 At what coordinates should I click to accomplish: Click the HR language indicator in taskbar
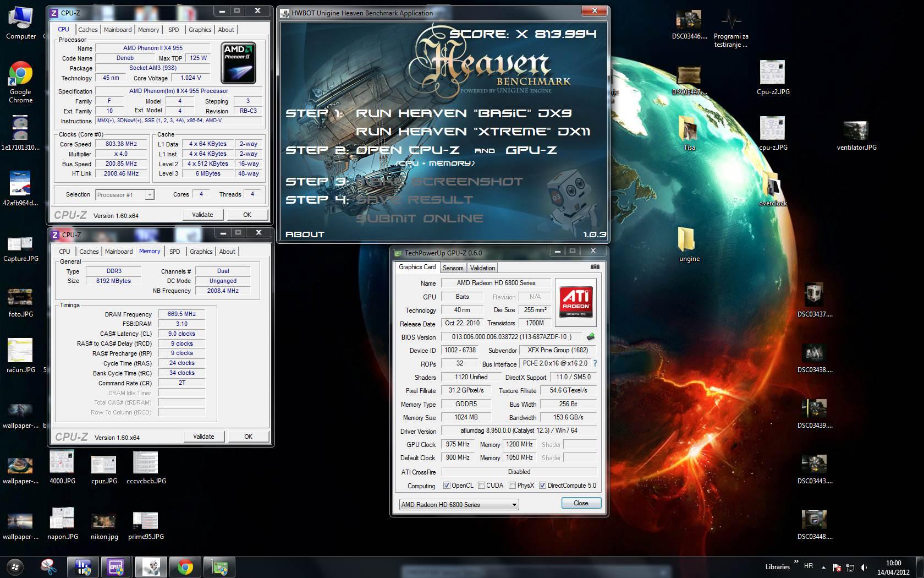click(809, 566)
